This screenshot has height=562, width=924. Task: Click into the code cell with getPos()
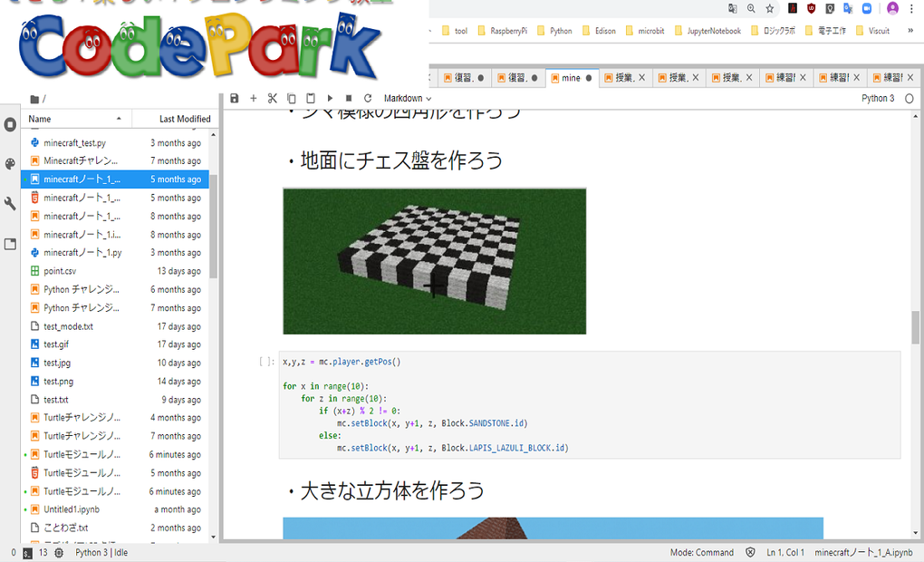click(590, 404)
